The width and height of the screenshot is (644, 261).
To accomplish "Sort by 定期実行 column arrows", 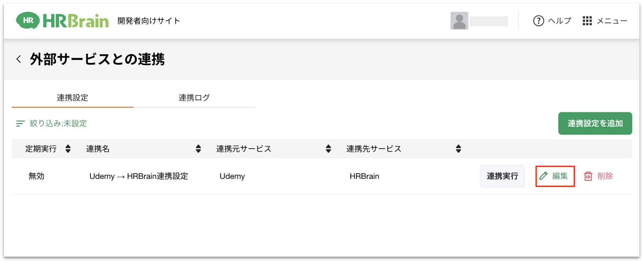I will tap(68, 149).
